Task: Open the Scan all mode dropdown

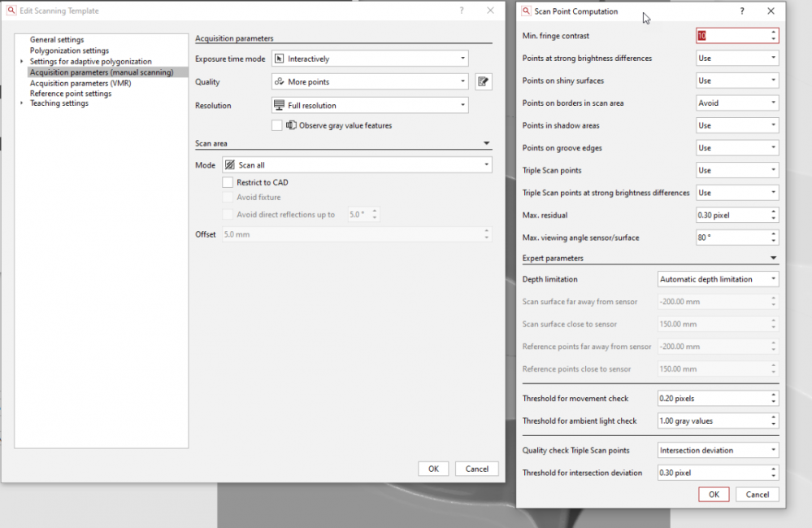Action: click(358, 165)
